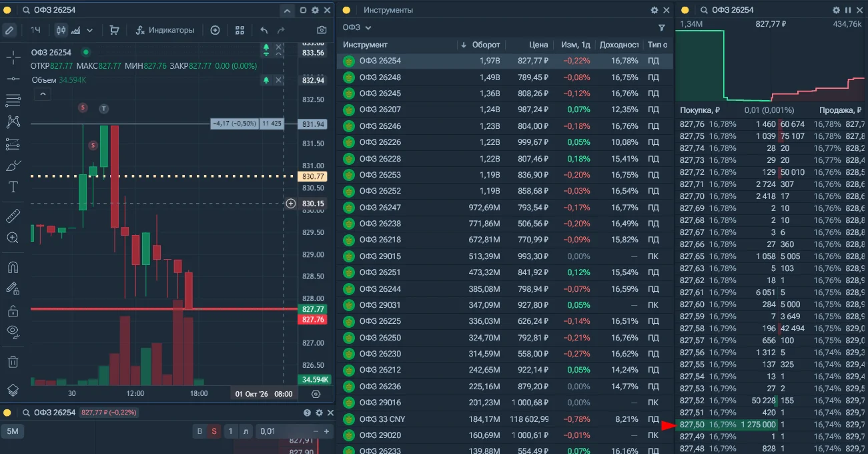Delete drawings with the trash icon
This screenshot has height=454, width=868.
13,361
